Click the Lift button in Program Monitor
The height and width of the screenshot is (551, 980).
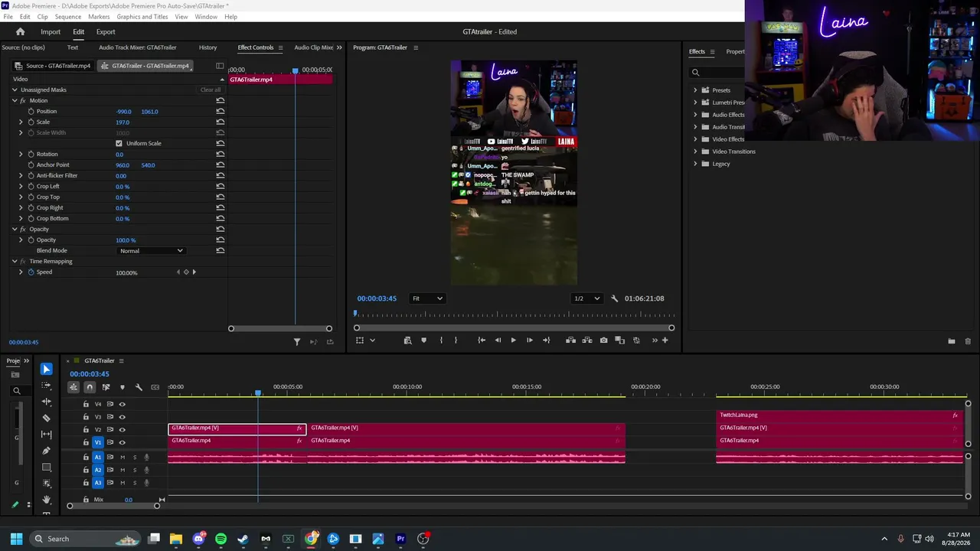(x=570, y=341)
